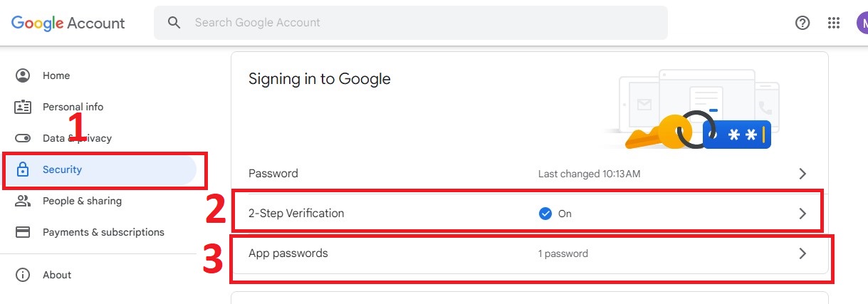Click the Google Account logo
Viewport: 868px width, 304px height.
(x=68, y=23)
